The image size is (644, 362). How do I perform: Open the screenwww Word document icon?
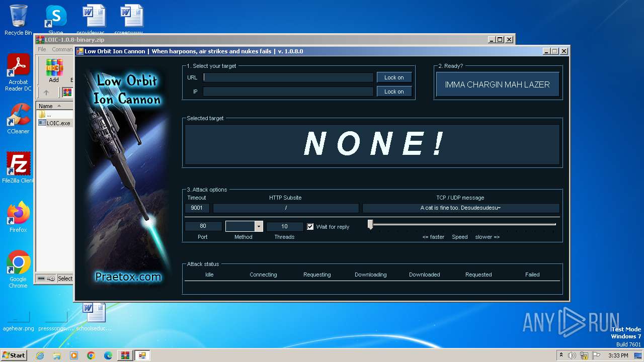click(132, 20)
